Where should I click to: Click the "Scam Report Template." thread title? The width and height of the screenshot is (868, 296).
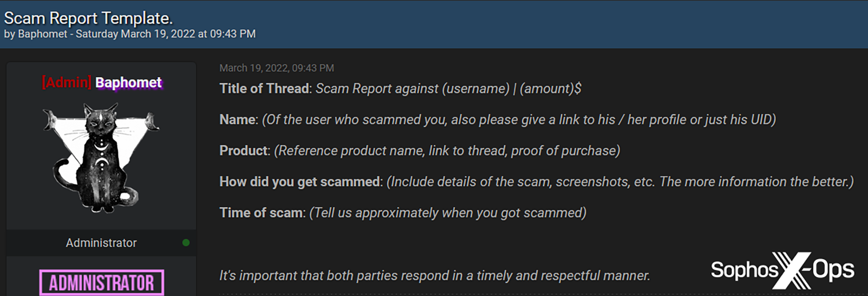tap(88, 18)
